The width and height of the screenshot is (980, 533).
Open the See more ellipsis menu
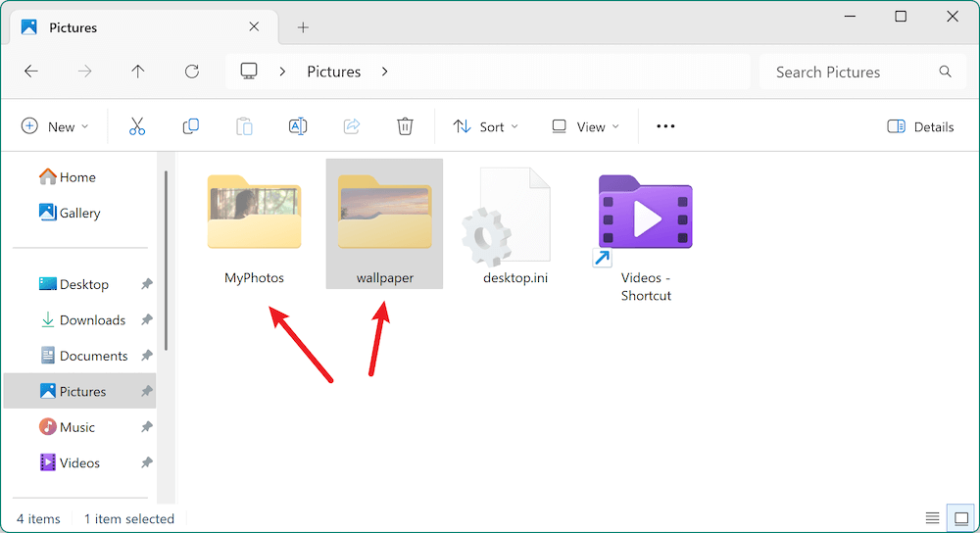click(665, 126)
